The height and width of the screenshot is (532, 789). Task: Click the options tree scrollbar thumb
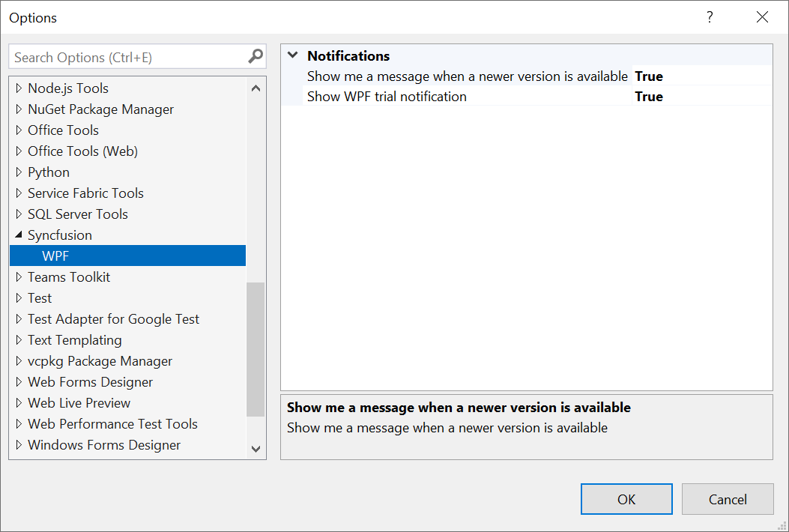[x=256, y=348]
